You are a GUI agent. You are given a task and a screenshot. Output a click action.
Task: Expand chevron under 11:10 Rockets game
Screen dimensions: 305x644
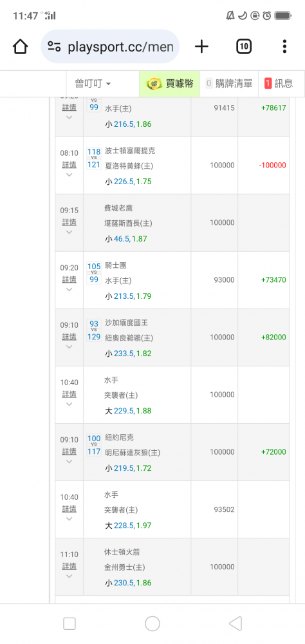[69, 576]
